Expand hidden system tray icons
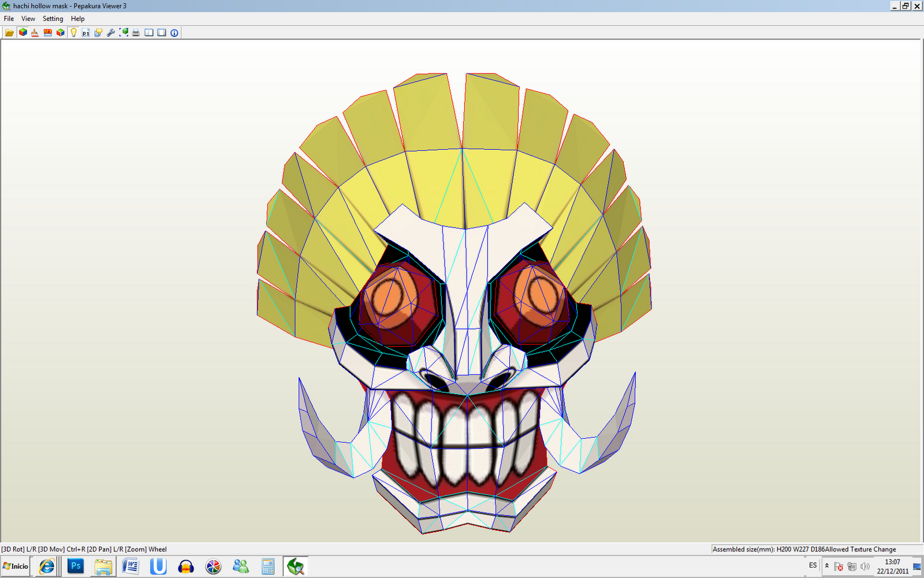Screen dimensions: 924x578 coord(827,566)
